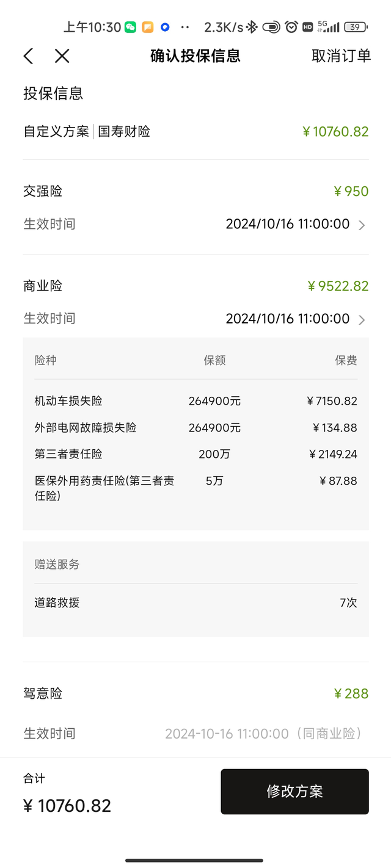Tap 取消订单 to cancel order
391x868 pixels.
coord(341,56)
